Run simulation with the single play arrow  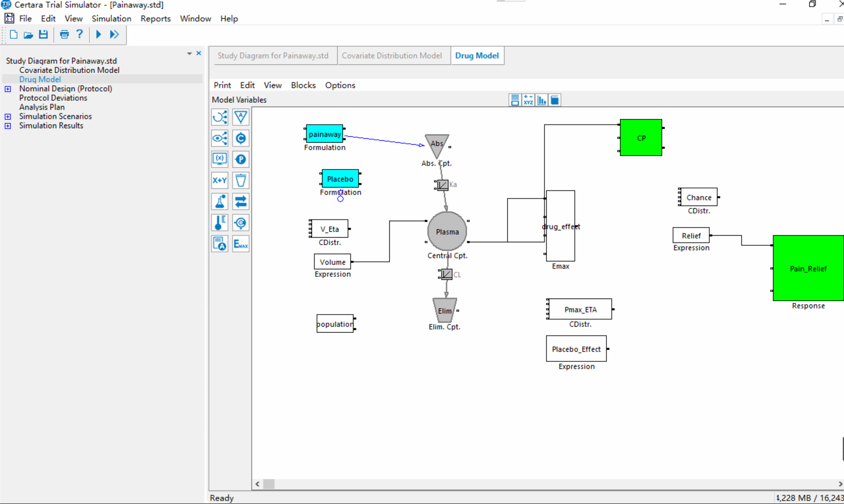pyautogui.click(x=98, y=34)
